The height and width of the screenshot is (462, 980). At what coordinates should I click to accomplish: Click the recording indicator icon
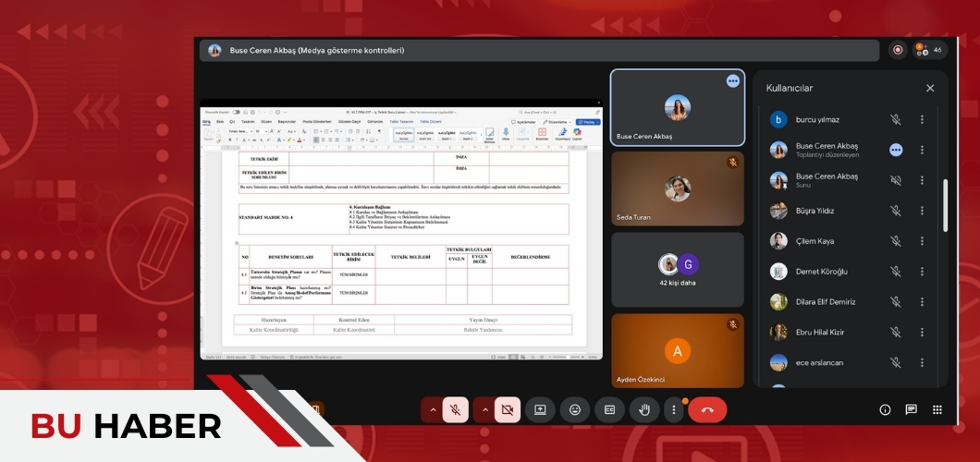[x=898, y=50]
